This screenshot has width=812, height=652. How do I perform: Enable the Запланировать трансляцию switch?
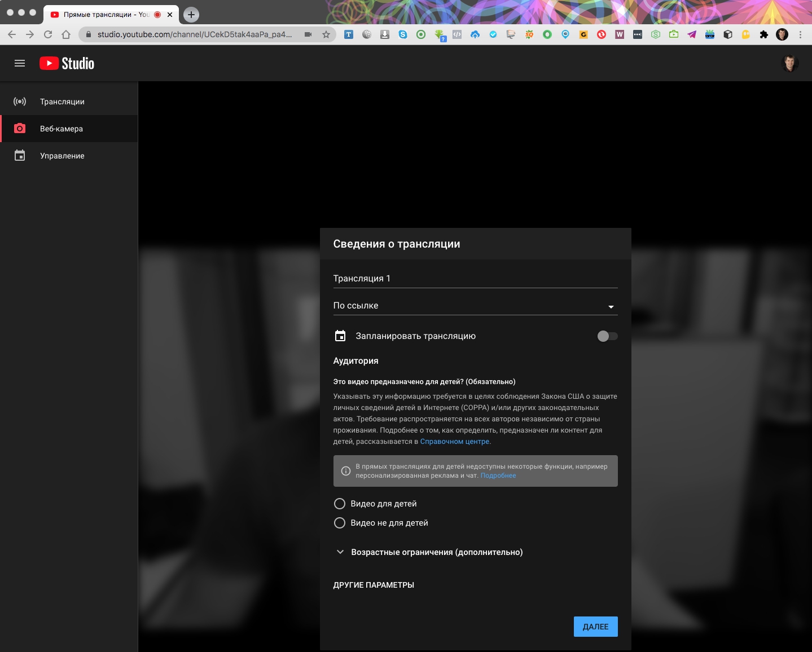coord(607,336)
